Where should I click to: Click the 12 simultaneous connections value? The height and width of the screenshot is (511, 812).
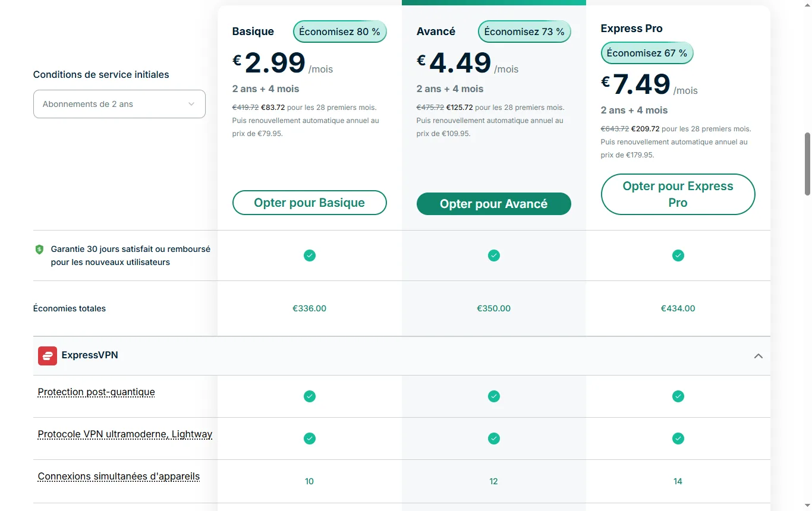point(494,481)
